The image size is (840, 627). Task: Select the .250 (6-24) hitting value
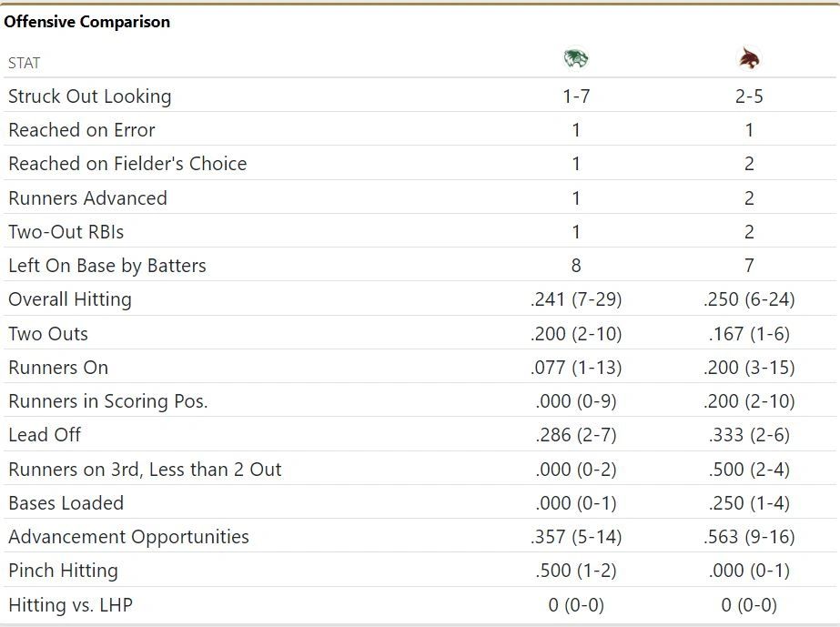[x=749, y=299]
